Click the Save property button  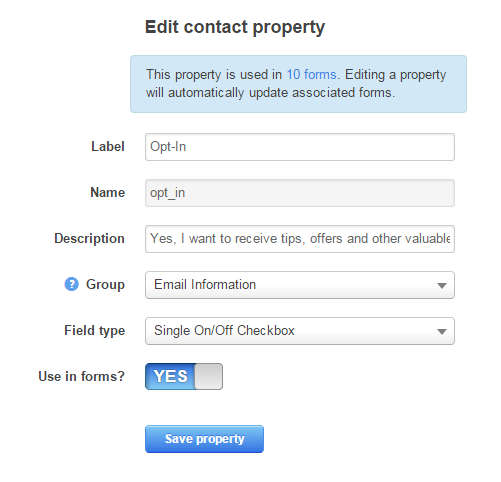tap(204, 439)
